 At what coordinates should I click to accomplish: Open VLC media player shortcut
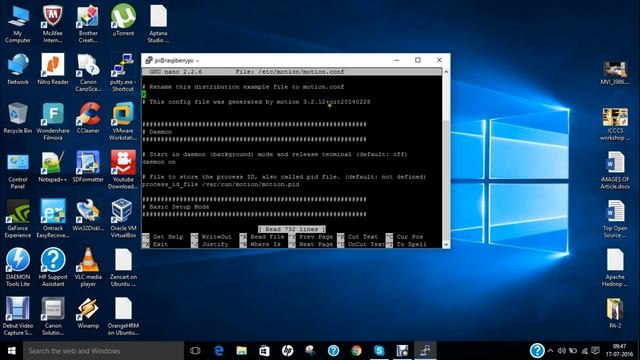tap(88, 268)
